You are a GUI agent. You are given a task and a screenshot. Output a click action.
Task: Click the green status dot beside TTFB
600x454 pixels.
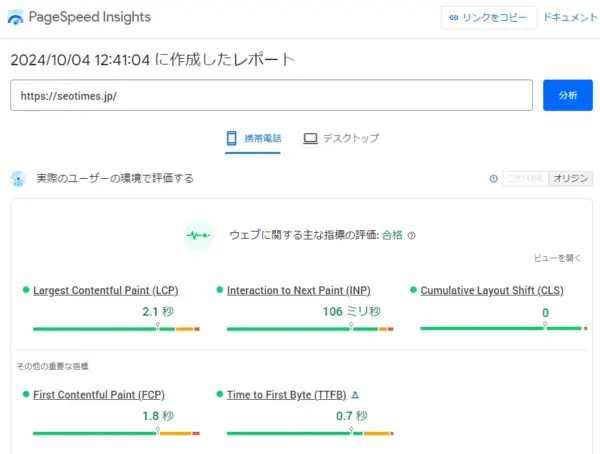pyautogui.click(x=220, y=394)
